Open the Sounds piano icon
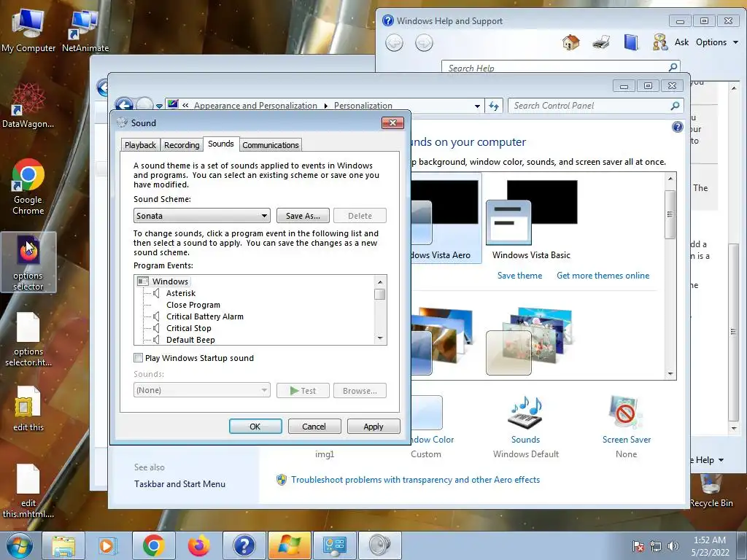 click(525, 413)
